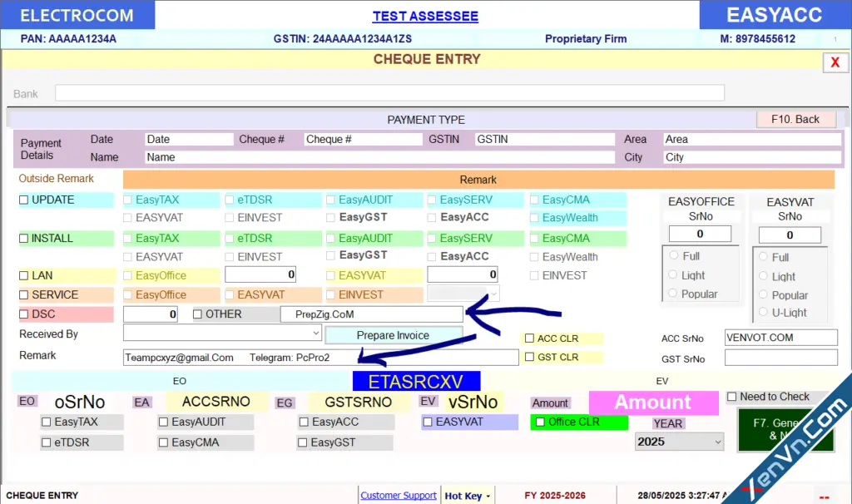
Task: Focus the Date field in Payment Details
Action: [x=189, y=140]
